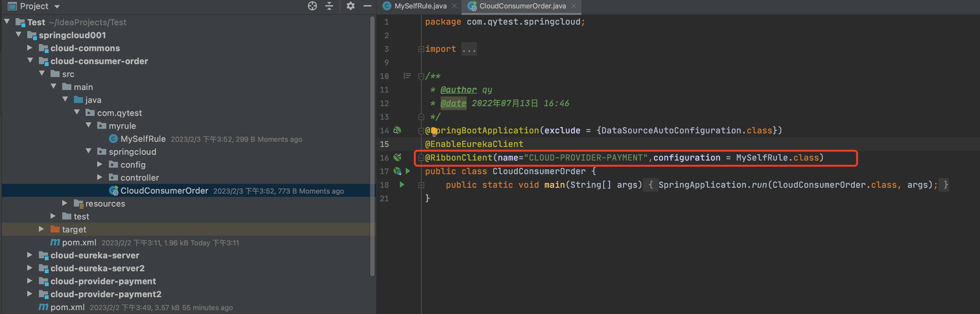
Task: Collapse the Test root project node
Action: click(7, 22)
